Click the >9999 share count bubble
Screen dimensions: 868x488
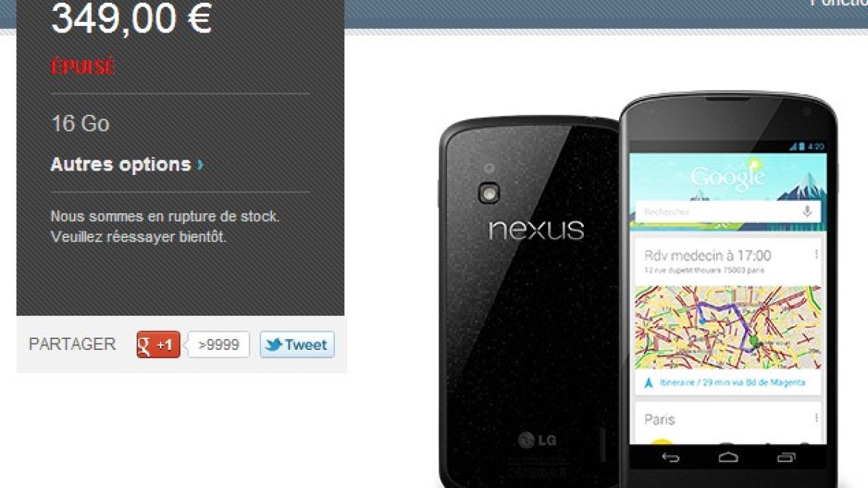click(218, 345)
